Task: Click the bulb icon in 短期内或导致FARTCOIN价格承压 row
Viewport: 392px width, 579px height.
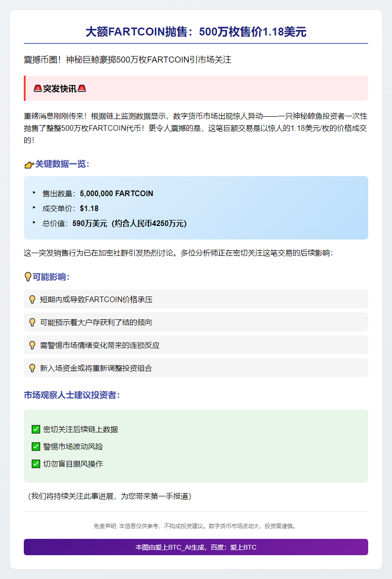Action: [x=32, y=299]
